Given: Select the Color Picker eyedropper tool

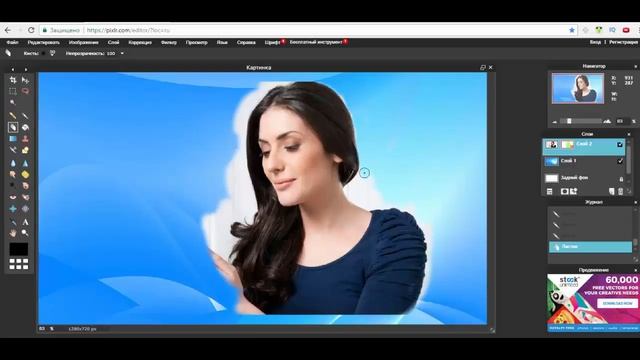Looking at the screenshot, I should click(13, 222).
